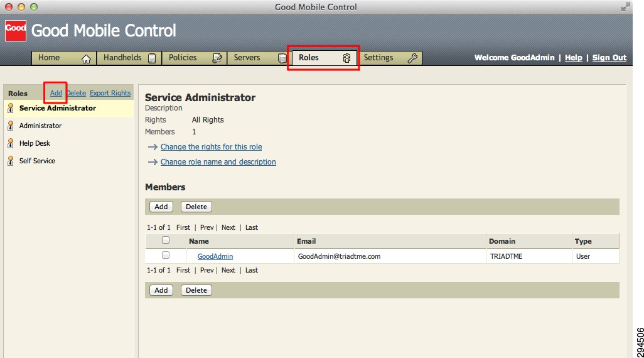This screenshot has width=644, height=358.
Task: Open the GoodAdmin member link
Action: 215,256
